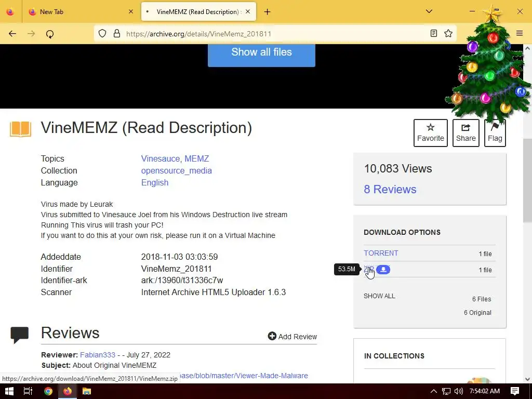
Task: Open the 8 Reviews link
Action: [x=390, y=189]
